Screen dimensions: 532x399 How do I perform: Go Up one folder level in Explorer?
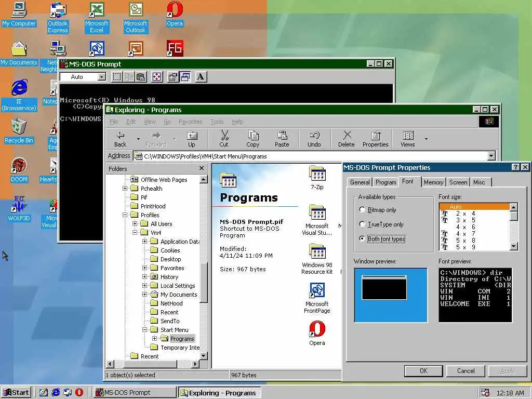point(192,139)
